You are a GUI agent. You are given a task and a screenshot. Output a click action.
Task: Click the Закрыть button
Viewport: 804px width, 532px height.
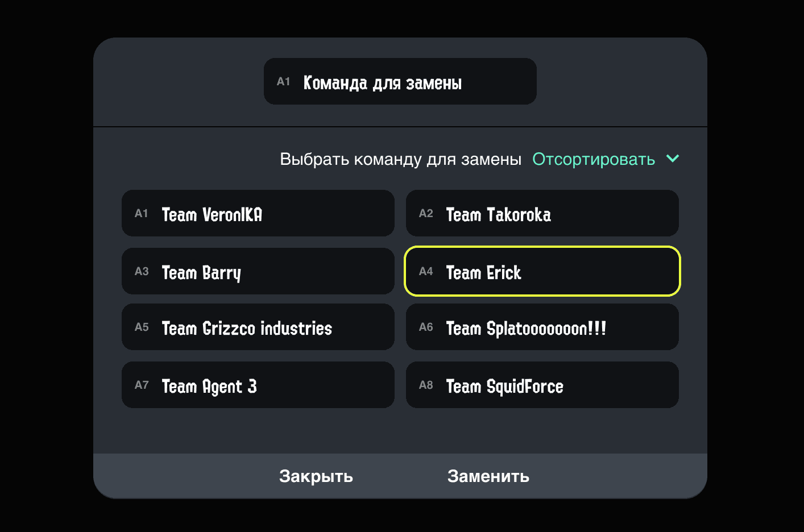tap(316, 476)
